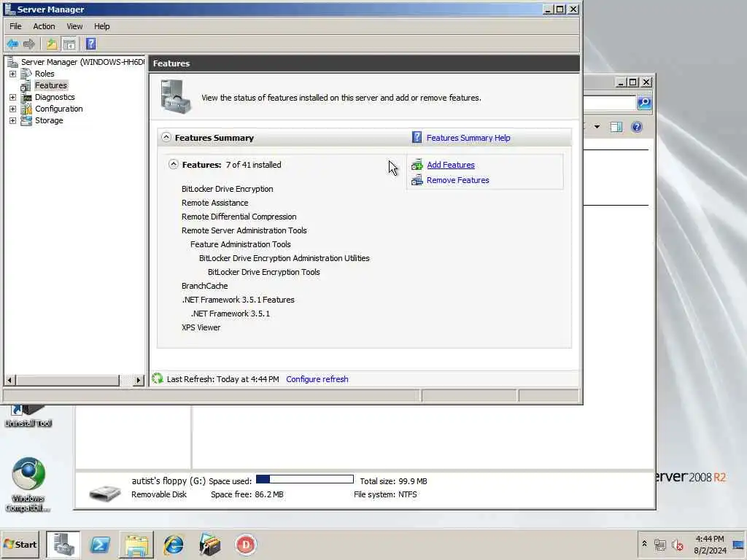
Task: Collapse the Features 7 of 41 installed list
Action: click(x=174, y=164)
